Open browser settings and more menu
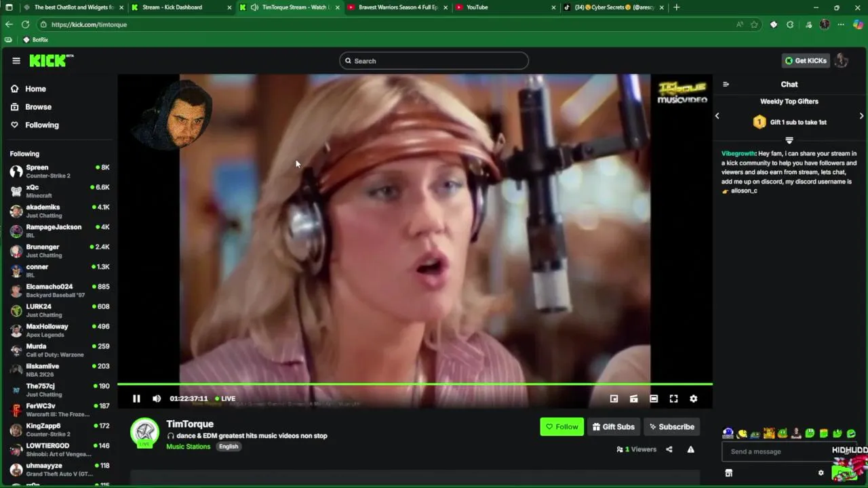 (x=841, y=24)
